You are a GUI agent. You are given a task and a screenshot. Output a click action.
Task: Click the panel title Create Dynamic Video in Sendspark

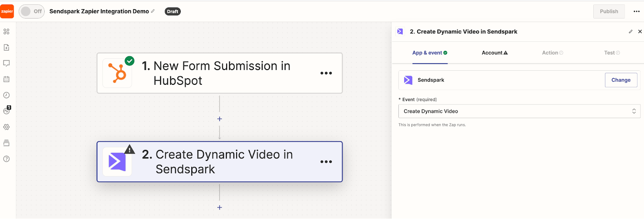[x=464, y=31]
